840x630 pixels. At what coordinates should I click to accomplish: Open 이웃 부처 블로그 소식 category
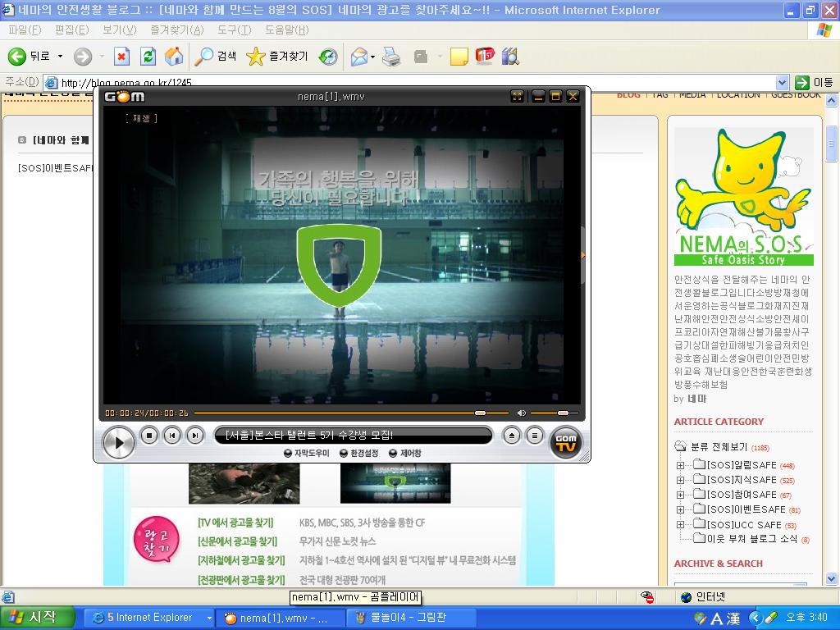[752, 538]
